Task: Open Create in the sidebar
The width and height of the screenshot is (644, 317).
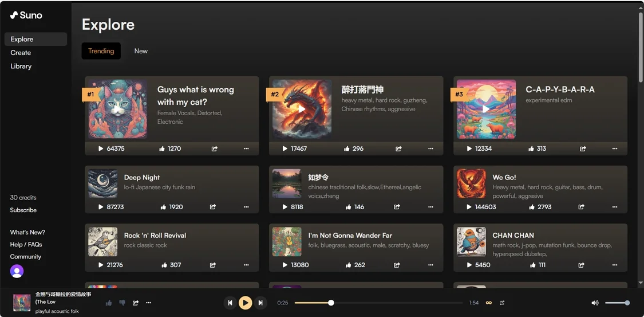Action: 21,53
